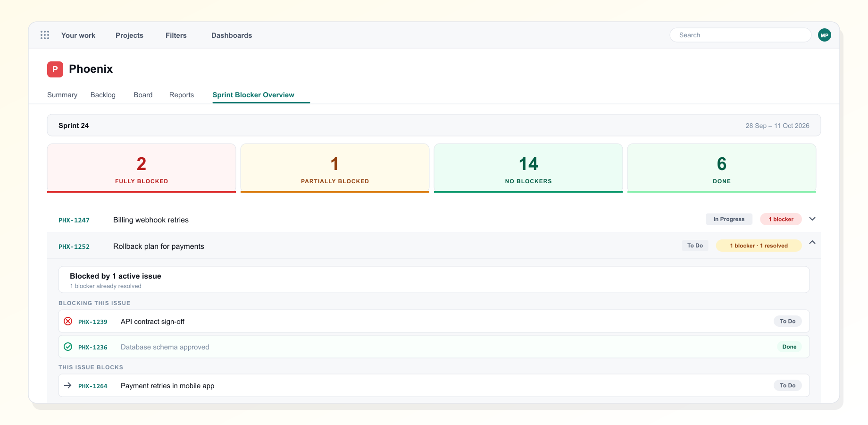Image resolution: width=868 pixels, height=425 pixels.
Task: Select the No Blockers summary card
Action: coord(528,168)
